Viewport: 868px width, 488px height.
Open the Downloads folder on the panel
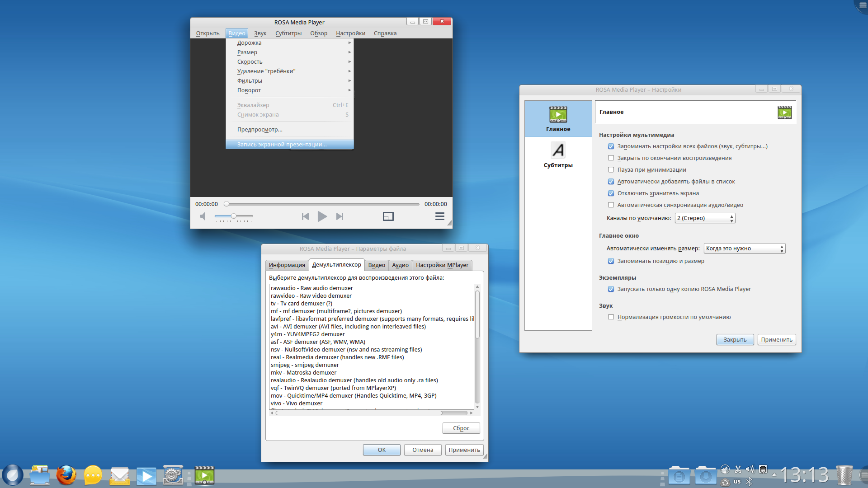coord(706,475)
